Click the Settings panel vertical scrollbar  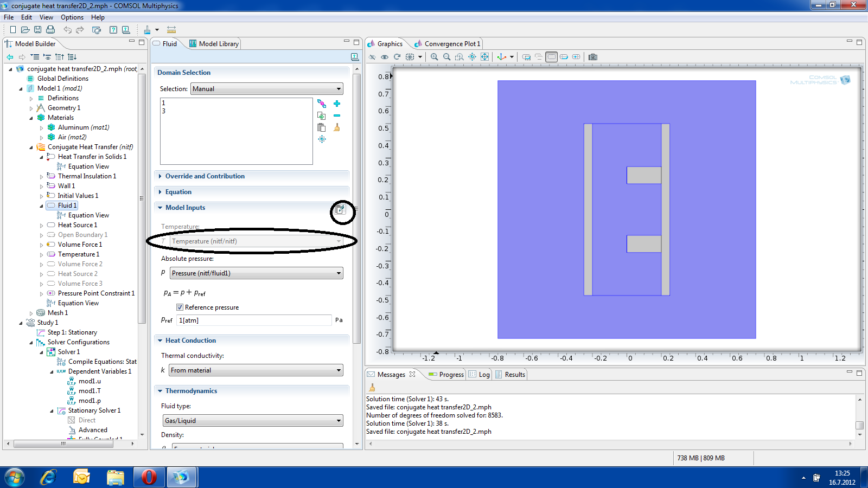coord(356,209)
